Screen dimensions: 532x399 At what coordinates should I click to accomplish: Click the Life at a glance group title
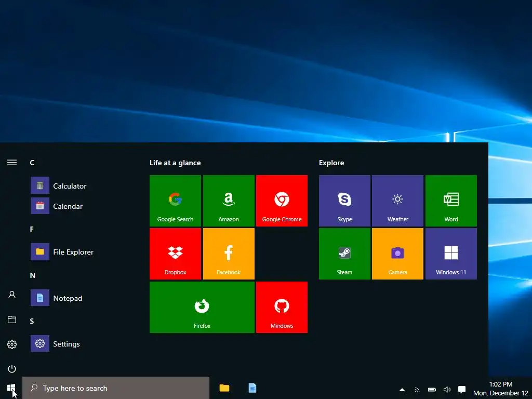[x=175, y=163]
